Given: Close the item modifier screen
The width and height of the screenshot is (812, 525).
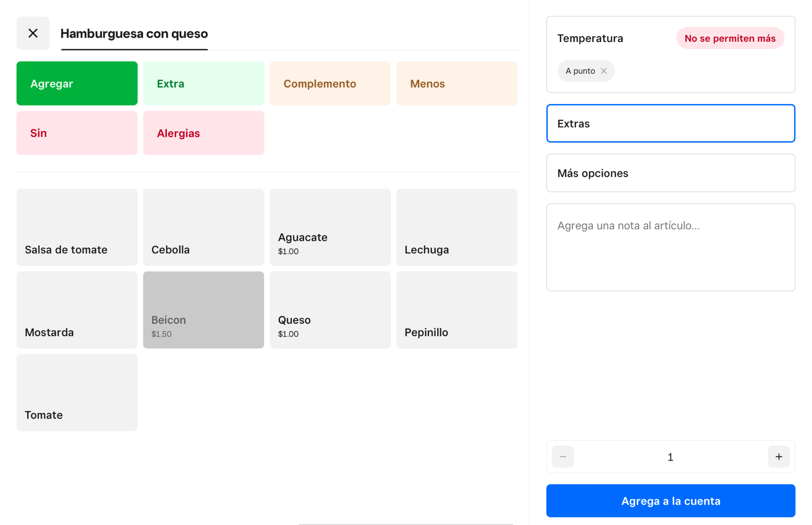Looking at the screenshot, I should (33, 33).
